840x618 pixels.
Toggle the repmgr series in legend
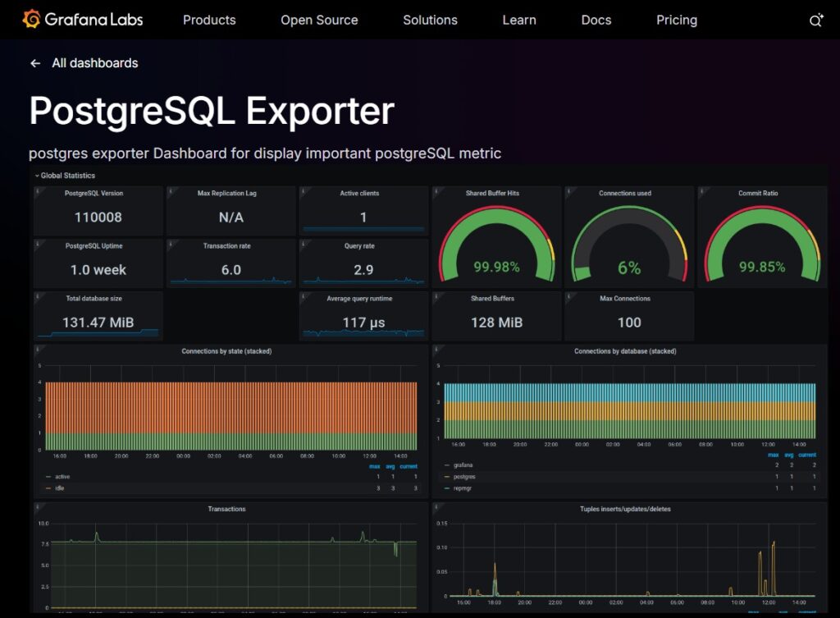(x=463, y=488)
